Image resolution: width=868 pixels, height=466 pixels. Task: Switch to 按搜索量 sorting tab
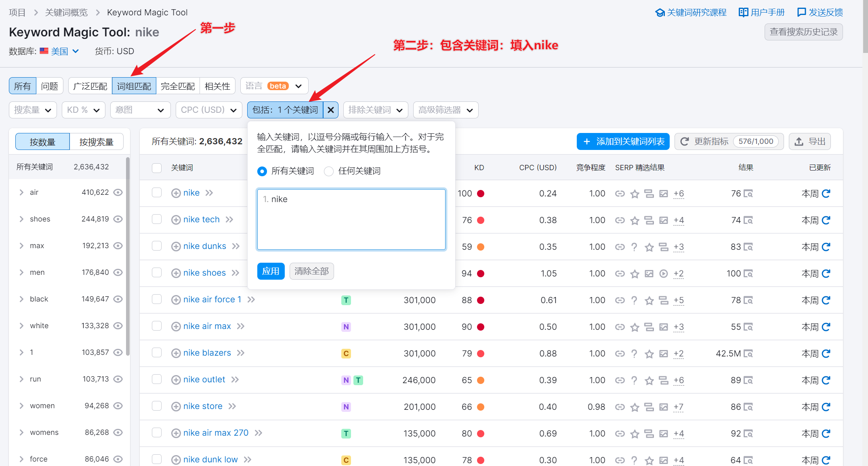coord(96,142)
